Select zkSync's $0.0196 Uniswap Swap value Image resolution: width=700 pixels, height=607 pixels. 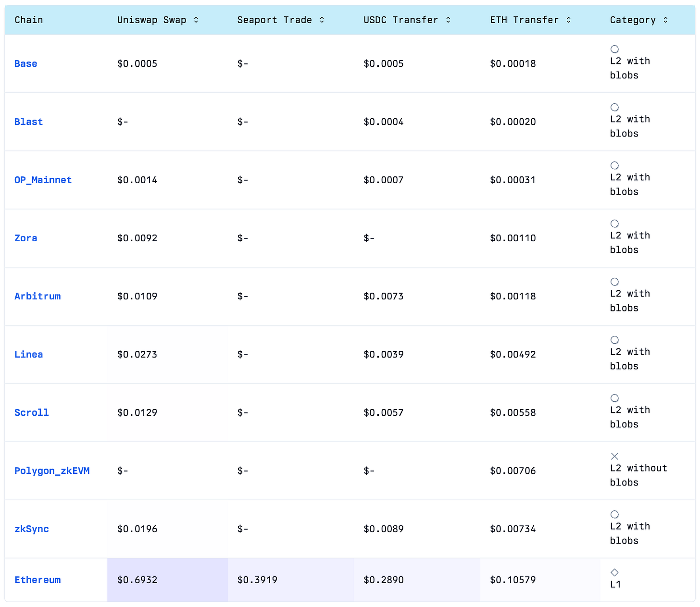pos(137,529)
